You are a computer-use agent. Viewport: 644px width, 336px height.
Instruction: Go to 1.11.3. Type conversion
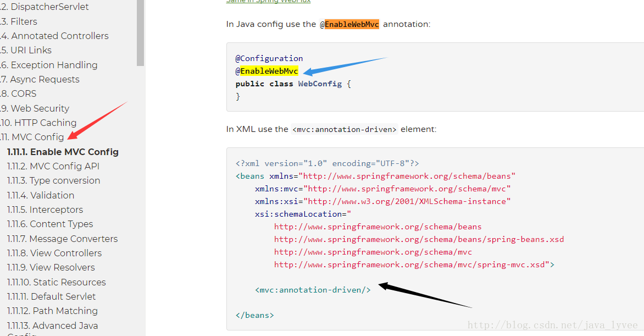coord(54,180)
